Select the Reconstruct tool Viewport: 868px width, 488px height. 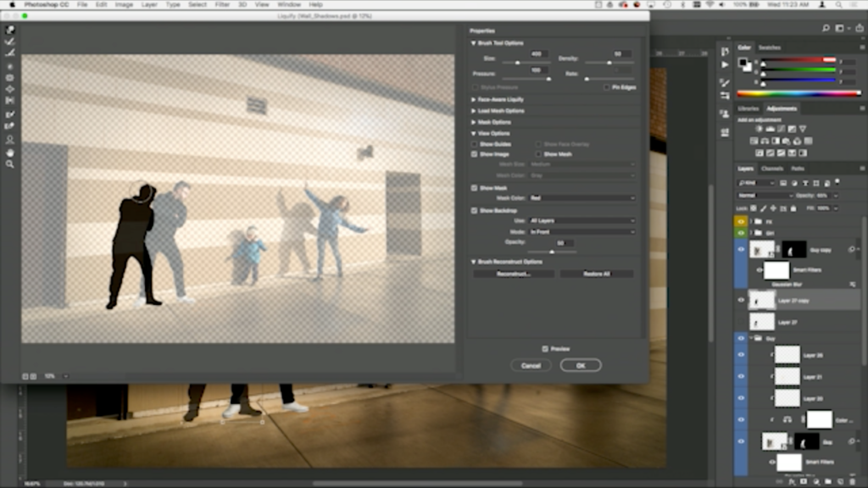(10, 42)
